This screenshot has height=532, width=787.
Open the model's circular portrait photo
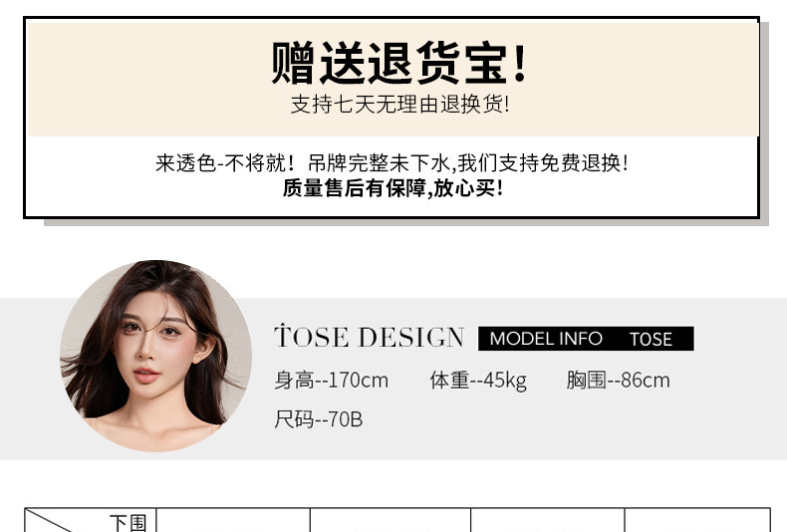[155, 356]
